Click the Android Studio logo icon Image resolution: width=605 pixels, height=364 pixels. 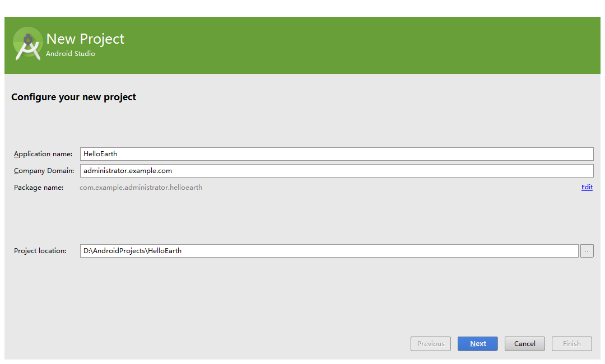coord(27,44)
